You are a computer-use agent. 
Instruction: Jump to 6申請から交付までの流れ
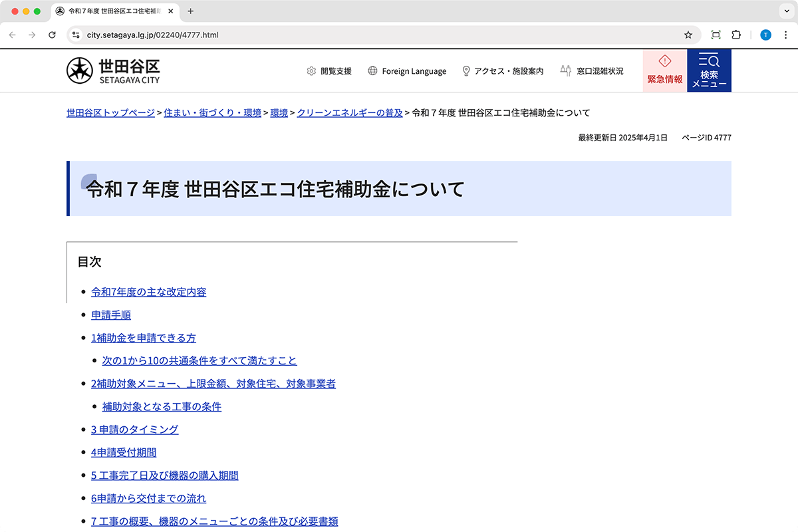[x=149, y=498]
